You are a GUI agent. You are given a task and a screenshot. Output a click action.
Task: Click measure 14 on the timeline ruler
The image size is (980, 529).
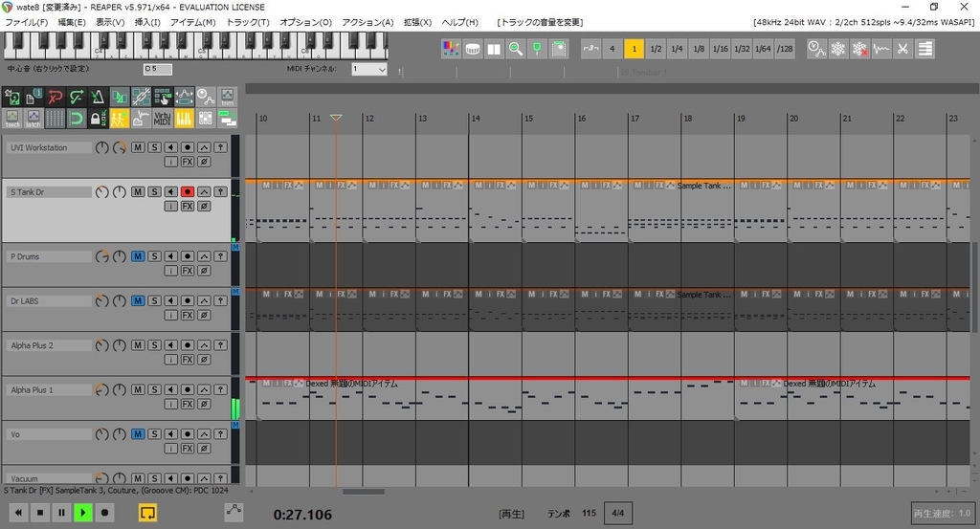[475, 119]
